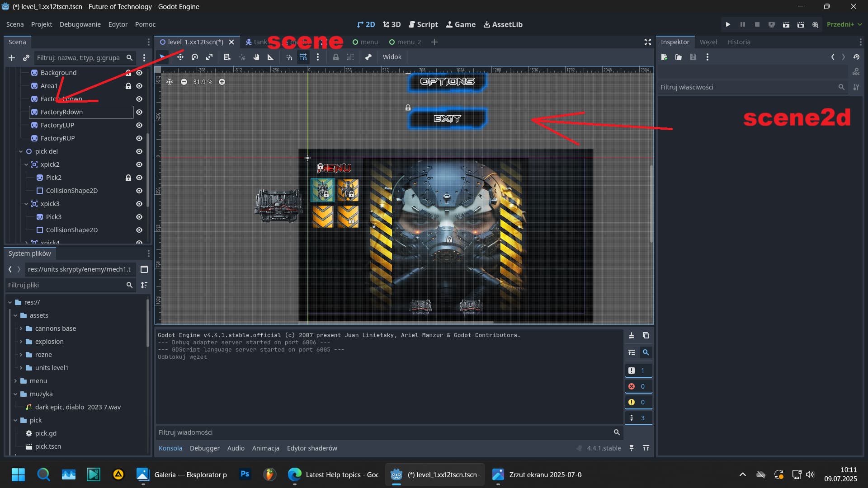Switch to menu_2 scene tab

point(405,42)
